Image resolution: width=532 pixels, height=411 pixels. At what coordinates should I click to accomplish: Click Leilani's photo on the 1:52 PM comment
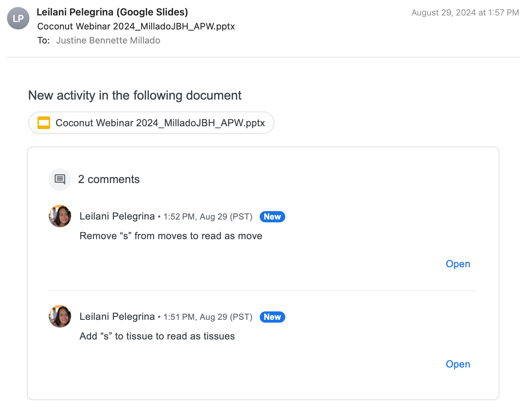tap(60, 216)
